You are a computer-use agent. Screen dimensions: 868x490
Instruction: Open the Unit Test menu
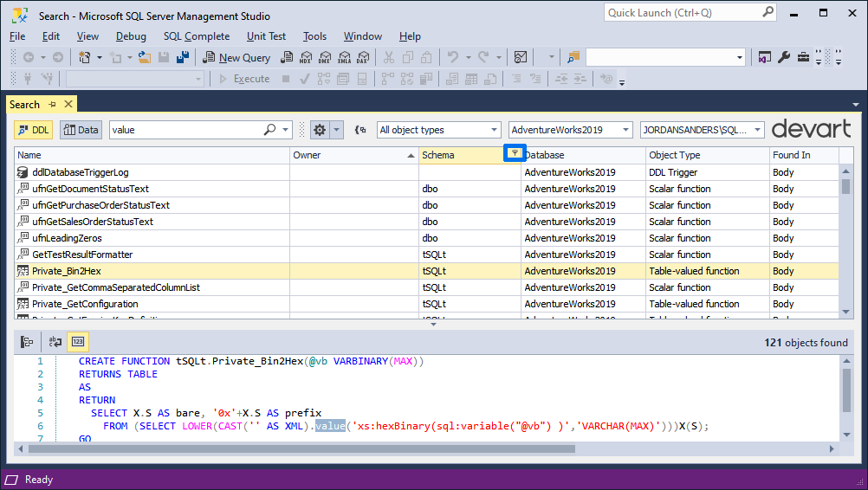tap(266, 36)
